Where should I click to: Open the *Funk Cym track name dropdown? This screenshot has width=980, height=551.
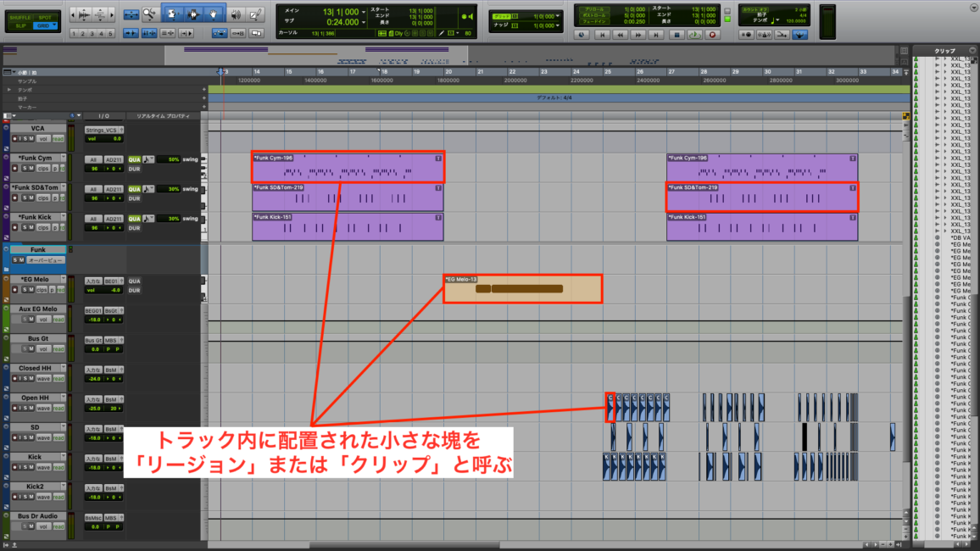tap(63, 158)
